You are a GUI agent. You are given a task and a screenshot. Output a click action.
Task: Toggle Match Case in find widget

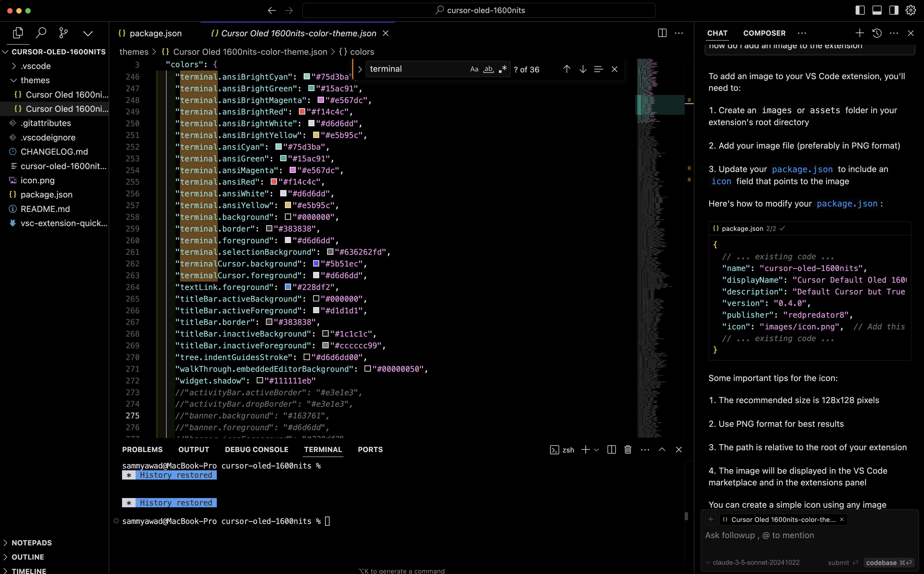[474, 69]
